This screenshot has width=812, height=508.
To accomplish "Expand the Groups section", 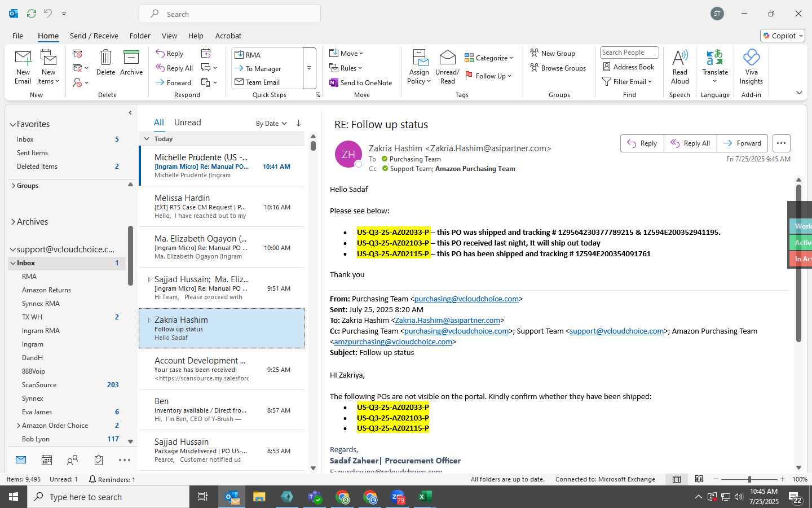I will coord(13,185).
